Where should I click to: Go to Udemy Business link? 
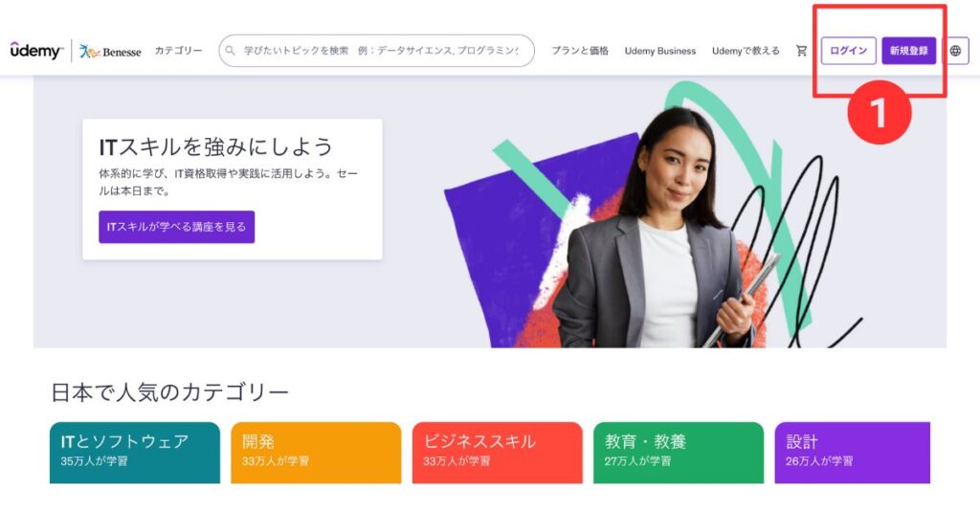coord(660,51)
